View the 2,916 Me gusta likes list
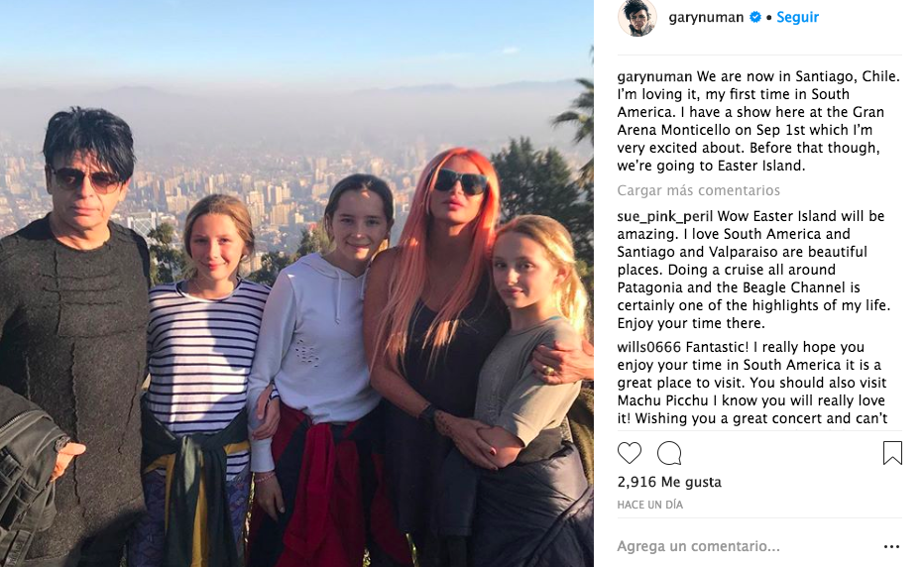 tap(669, 482)
